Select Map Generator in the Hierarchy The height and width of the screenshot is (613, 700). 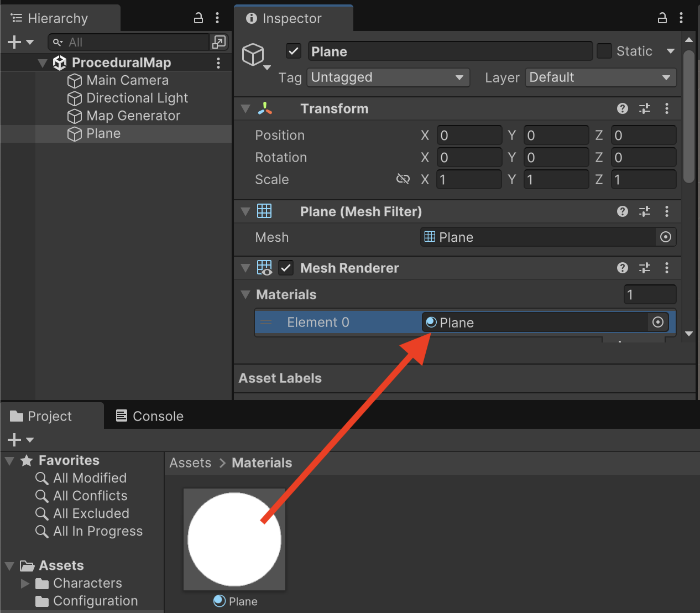pyautogui.click(x=133, y=116)
